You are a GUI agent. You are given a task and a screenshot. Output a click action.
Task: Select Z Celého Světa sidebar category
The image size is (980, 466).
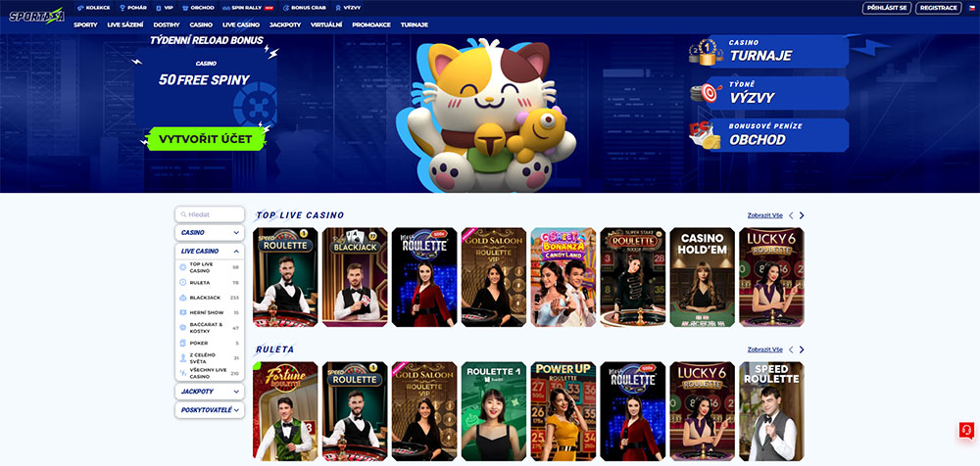pyautogui.click(x=210, y=358)
